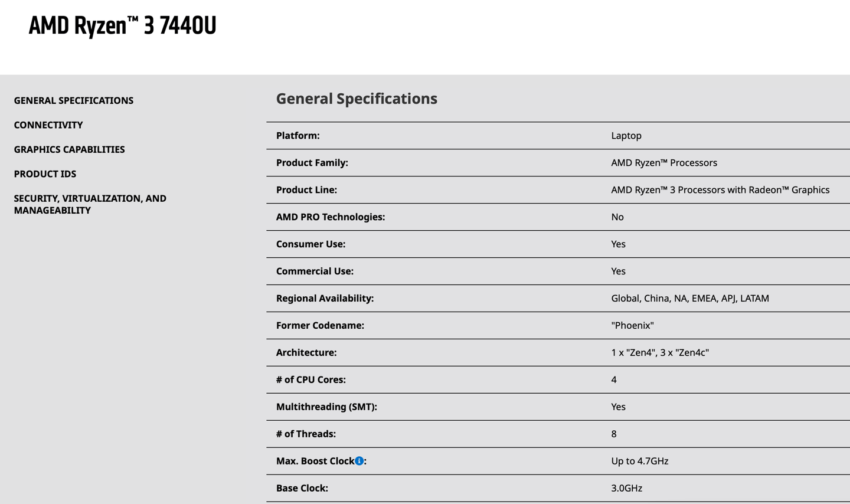Screen dimensions: 850x504
Task: Select the Multithreading (SMT) row
Action: click(327, 407)
